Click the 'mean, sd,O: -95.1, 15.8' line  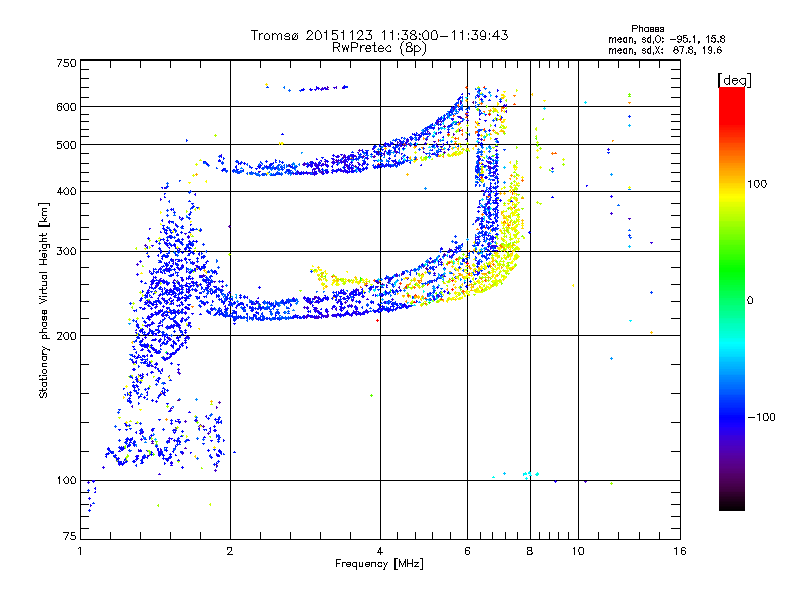coord(666,39)
